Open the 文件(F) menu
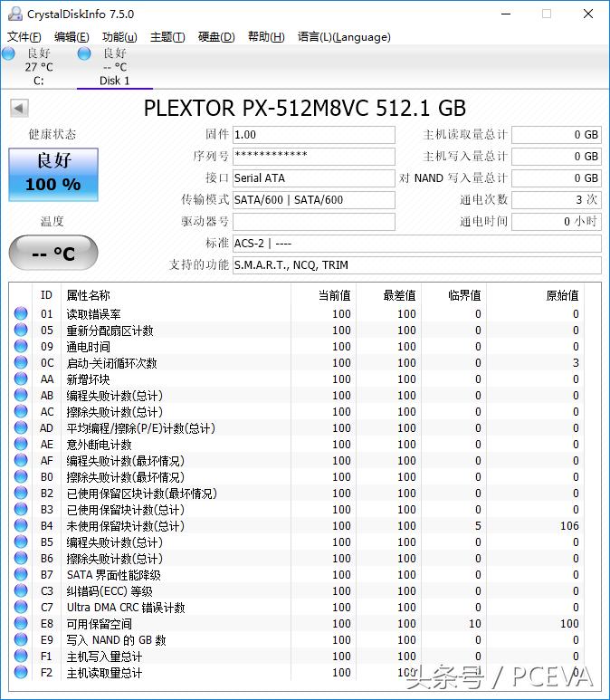 [x=24, y=37]
